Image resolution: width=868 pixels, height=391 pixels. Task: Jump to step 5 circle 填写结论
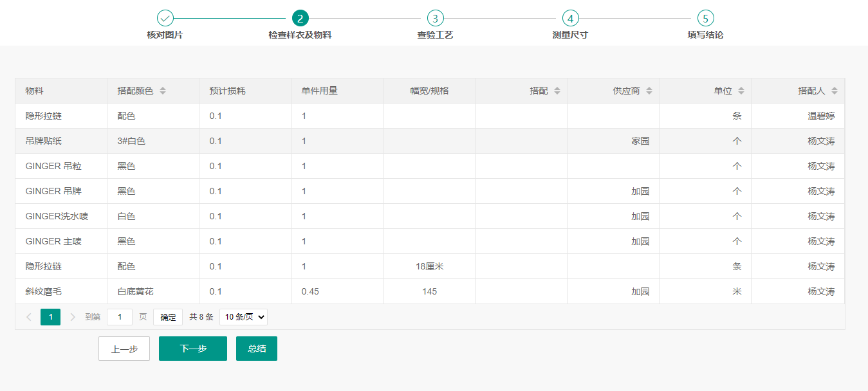point(705,18)
